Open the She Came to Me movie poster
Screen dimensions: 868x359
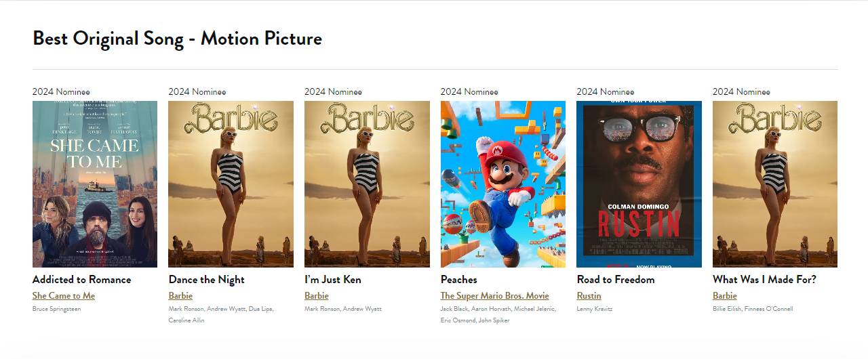(x=95, y=184)
